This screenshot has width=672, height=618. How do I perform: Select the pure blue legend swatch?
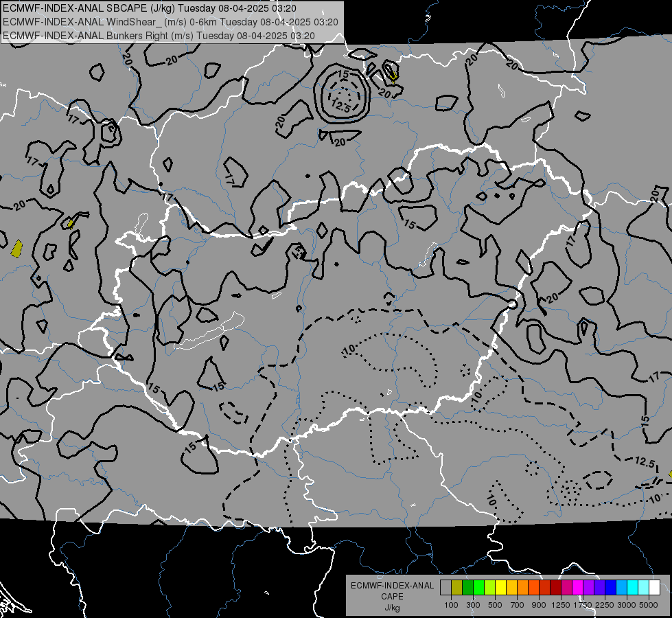pyautogui.click(x=610, y=588)
